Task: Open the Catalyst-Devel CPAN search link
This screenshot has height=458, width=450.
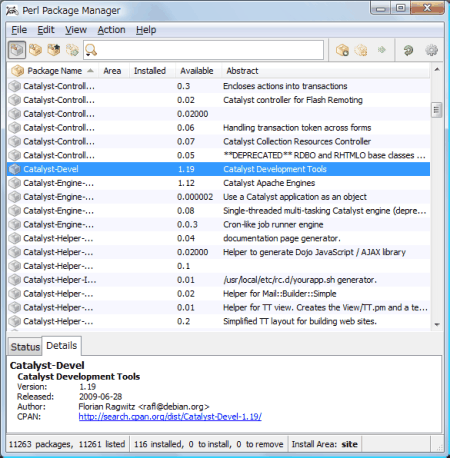Action: pos(170,416)
